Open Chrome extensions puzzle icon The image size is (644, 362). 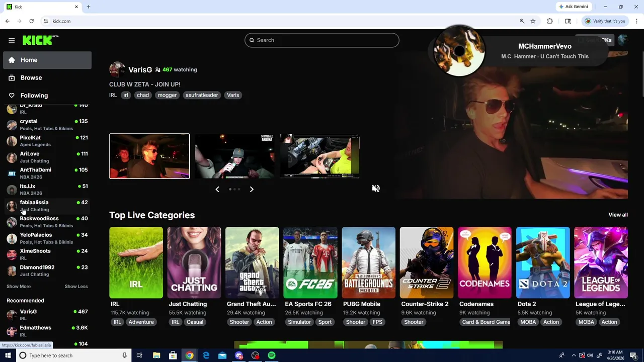(x=550, y=21)
